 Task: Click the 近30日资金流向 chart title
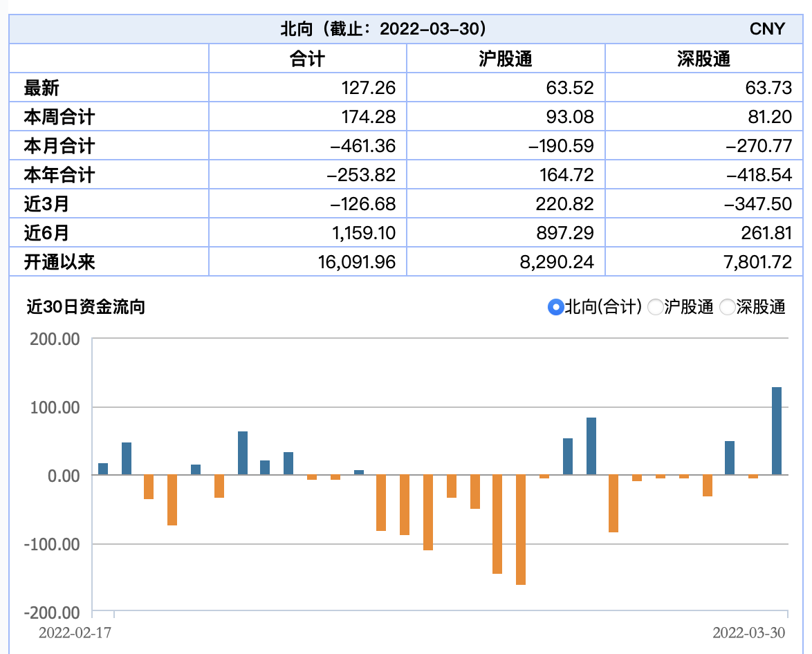[x=86, y=307]
